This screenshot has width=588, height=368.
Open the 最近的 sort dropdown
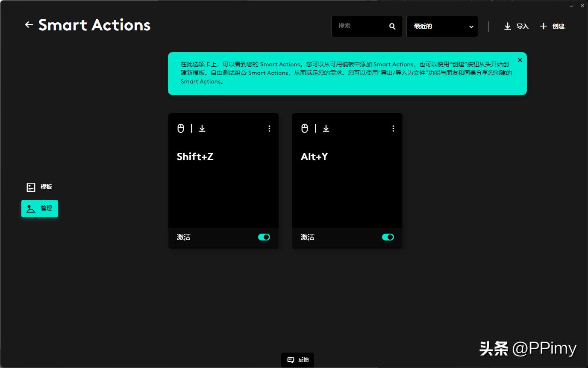tap(442, 27)
